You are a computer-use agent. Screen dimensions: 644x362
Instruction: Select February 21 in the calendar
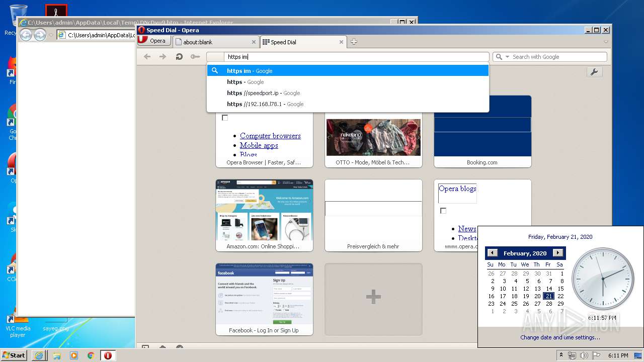coord(549,296)
